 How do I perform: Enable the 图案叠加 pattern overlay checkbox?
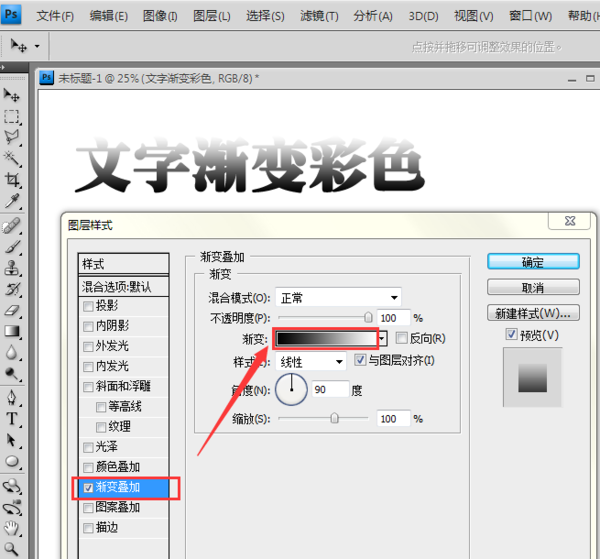click(x=88, y=508)
